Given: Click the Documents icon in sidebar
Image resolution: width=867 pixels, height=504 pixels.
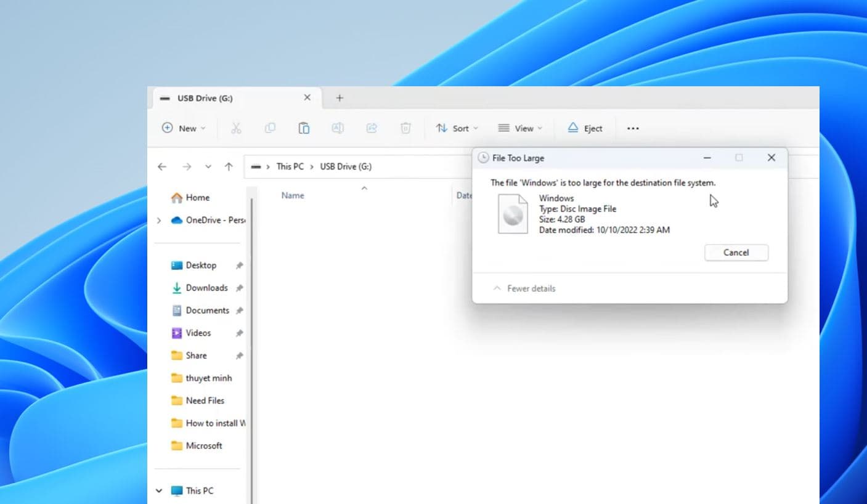Looking at the screenshot, I should pyautogui.click(x=177, y=311).
